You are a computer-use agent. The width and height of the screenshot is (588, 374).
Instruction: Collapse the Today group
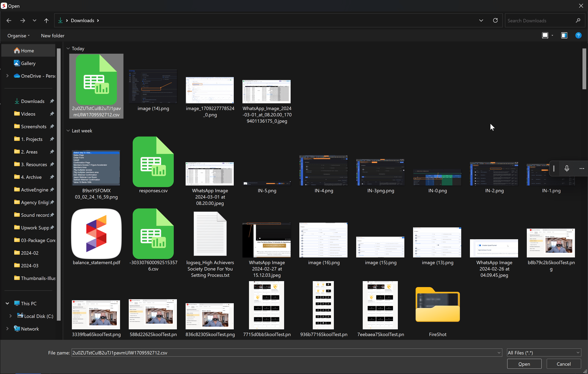click(x=68, y=48)
